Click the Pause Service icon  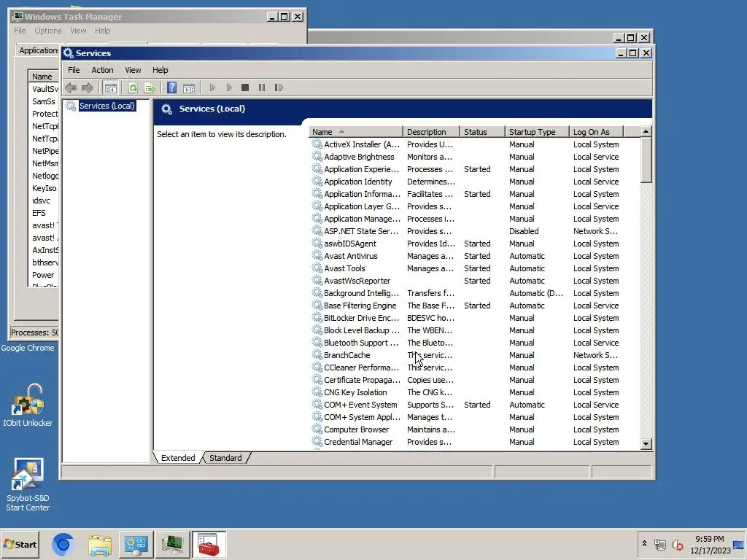coord(262,87)
